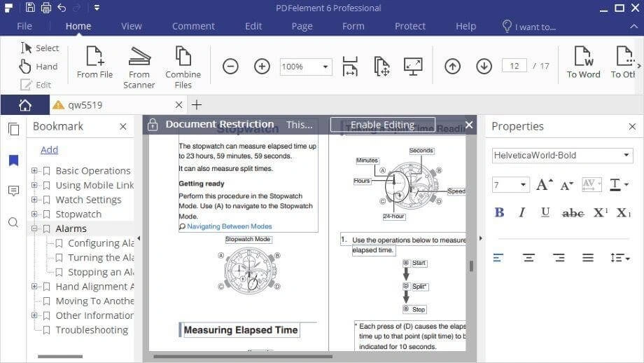Click the Save icon in title bar
The width and height of the screenshot is (644, 363).
(30, 7)
